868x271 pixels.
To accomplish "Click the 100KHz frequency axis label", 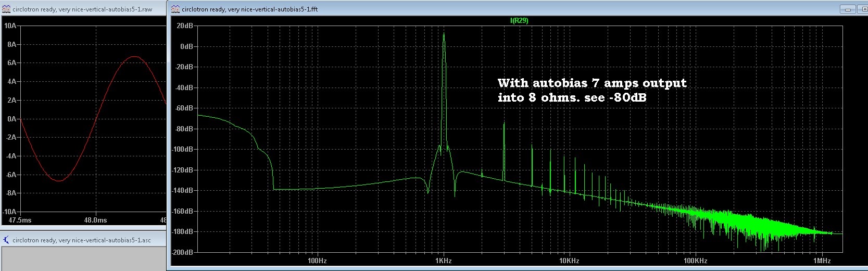I will pyautogui.click(x=696, y=261).
